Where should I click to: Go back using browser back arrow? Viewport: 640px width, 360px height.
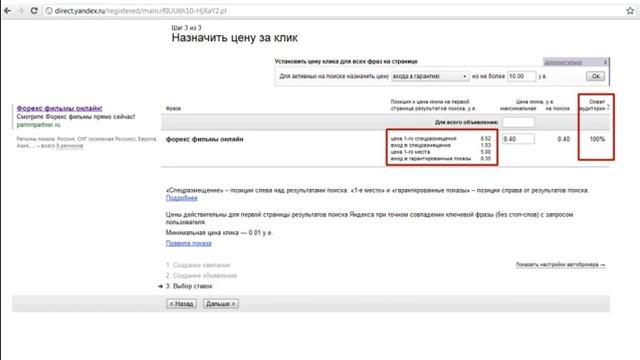pos(7,11)
